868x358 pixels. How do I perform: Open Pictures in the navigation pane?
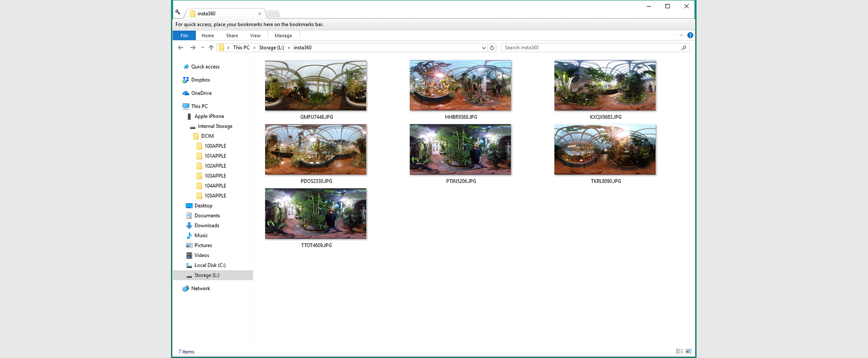click(199, 246)
